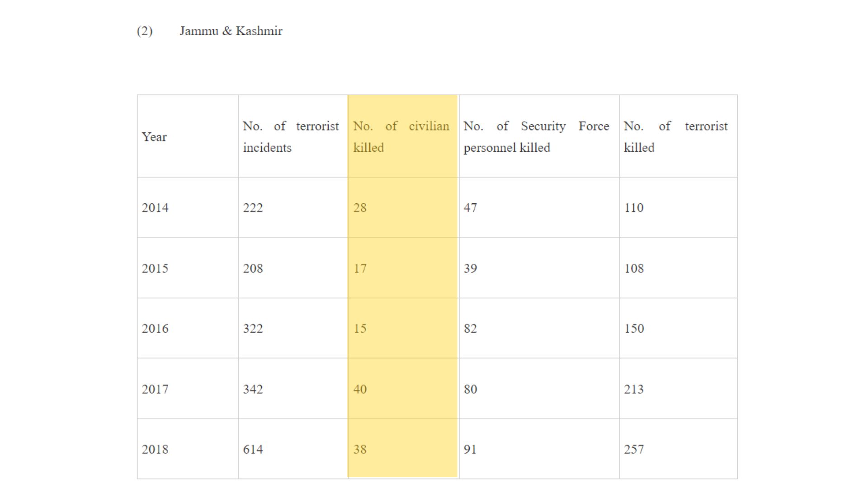Viewport: 868px width, 488px height.
Task: Click highlighted civilian value 28
Action: 360,208
